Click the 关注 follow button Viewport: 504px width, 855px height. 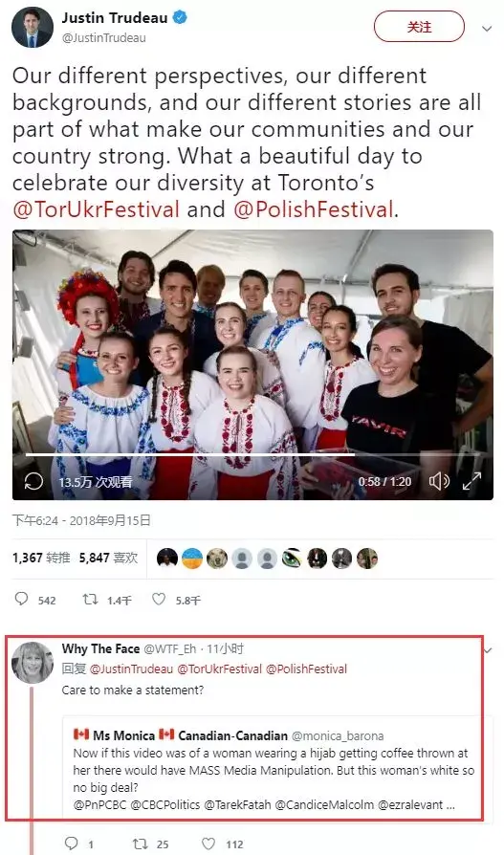click(419, 27)
